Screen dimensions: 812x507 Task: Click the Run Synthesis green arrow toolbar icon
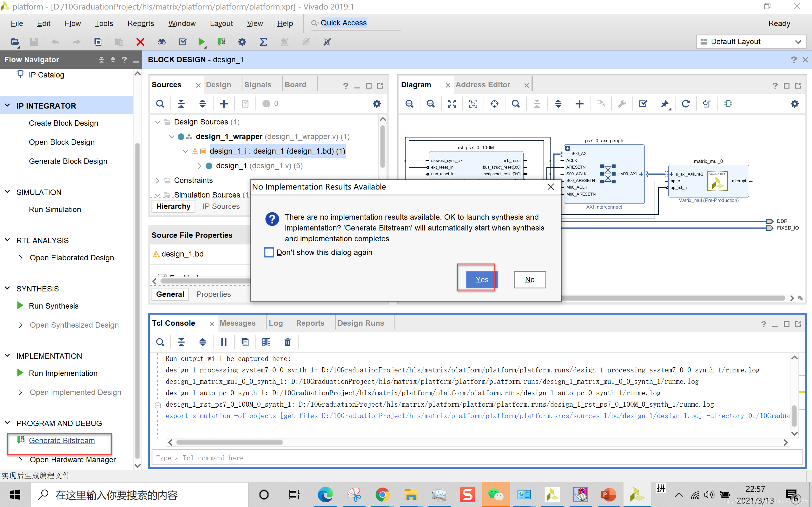tap(201, 42)
